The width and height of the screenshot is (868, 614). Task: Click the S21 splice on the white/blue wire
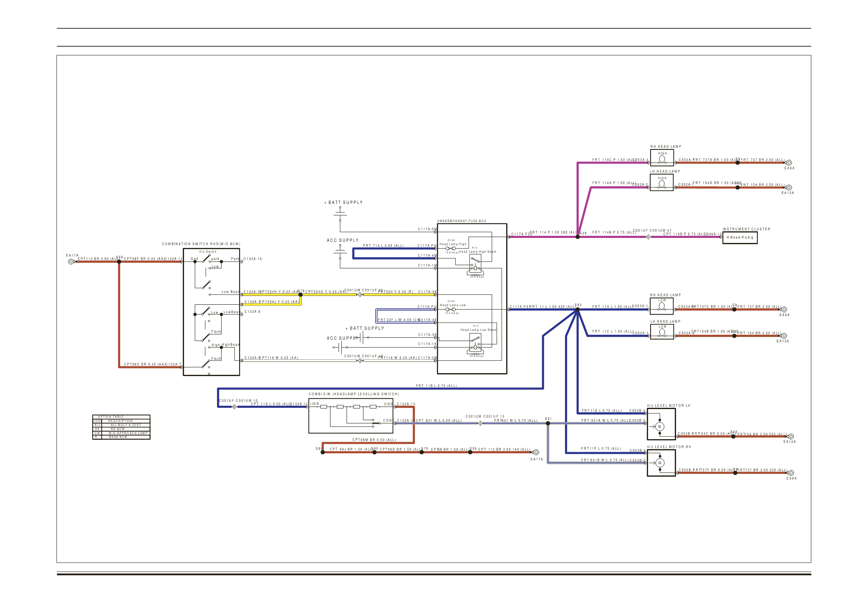(x=548, y=423)
